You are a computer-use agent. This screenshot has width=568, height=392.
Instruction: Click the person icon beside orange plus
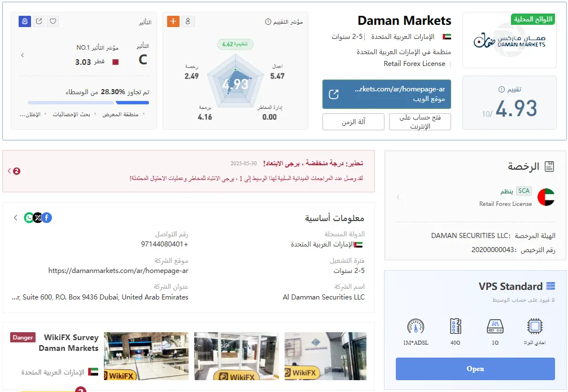[188, 21]
